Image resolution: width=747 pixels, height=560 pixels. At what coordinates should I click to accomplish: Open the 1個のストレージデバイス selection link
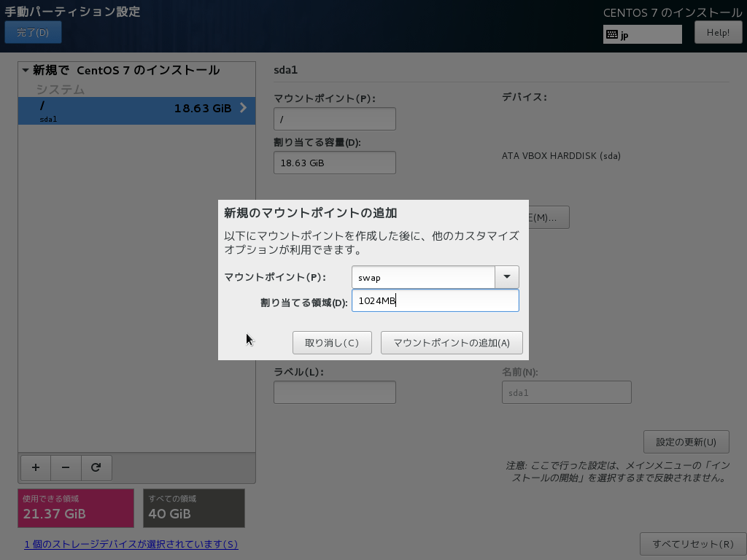coord(131,544)
